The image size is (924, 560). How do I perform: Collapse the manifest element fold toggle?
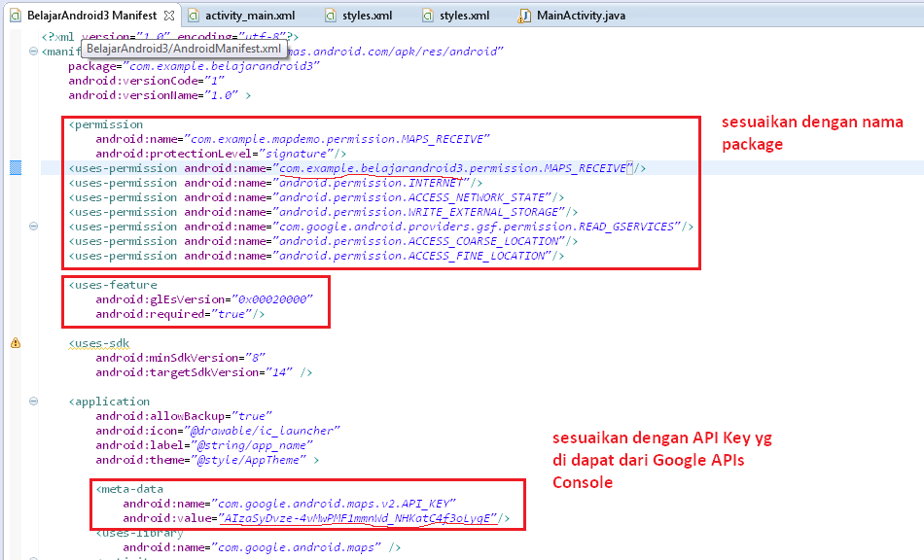(x=34, y=52)
